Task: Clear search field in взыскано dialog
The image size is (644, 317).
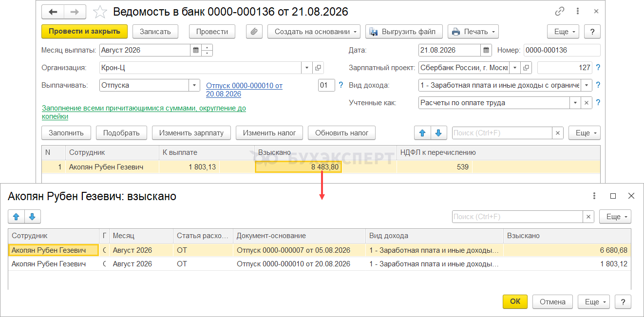Action: 588,217
